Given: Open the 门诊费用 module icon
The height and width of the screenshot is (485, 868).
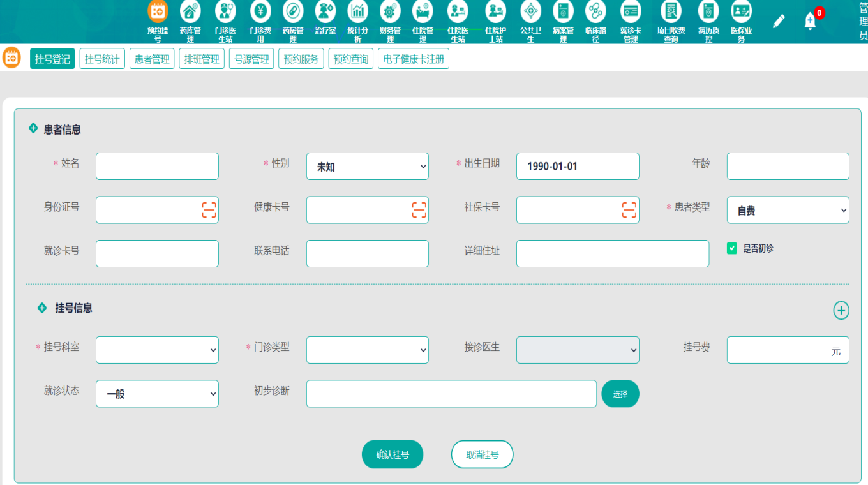Looking at the screenshot, I should tap(260, 11).
